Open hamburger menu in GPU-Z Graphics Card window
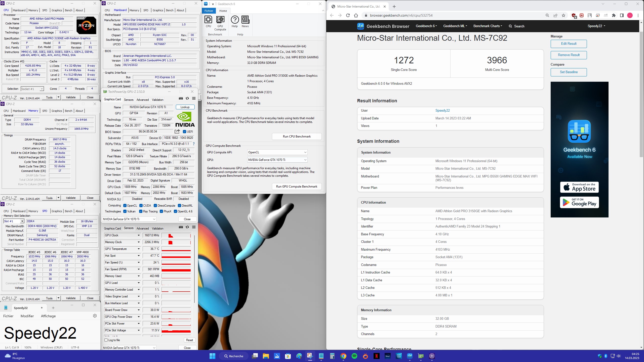 [194, 98]
